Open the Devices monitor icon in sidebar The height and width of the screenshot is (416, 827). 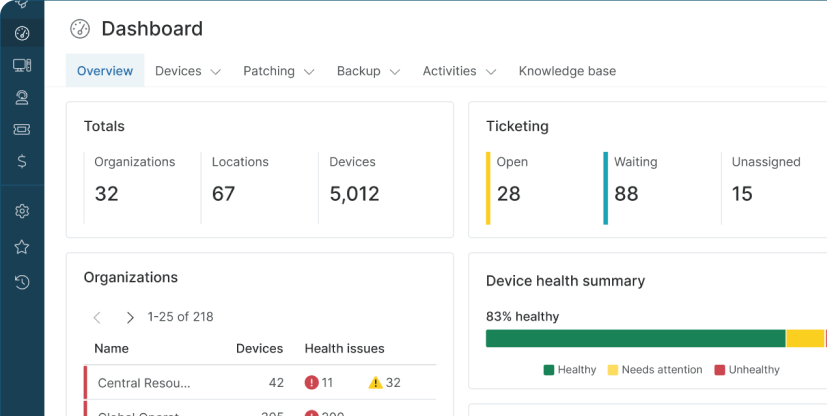coord(22,65)
